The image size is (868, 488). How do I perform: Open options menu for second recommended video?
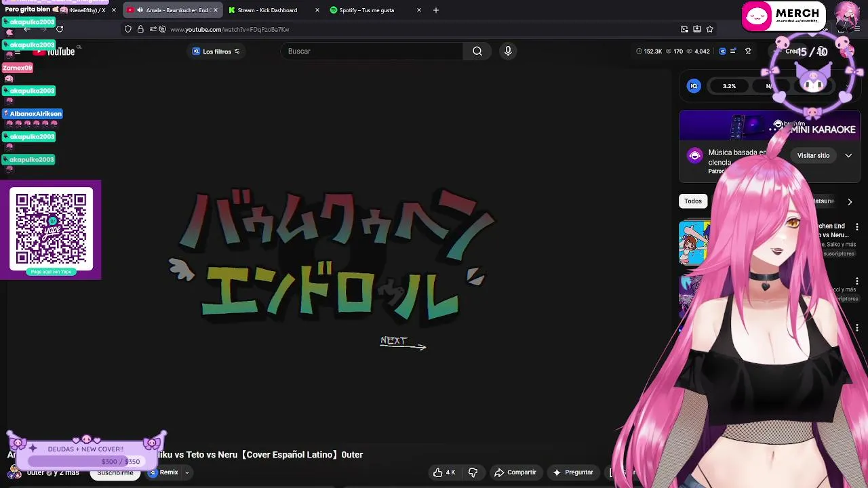pyautogui.click(x=857, y=281)
